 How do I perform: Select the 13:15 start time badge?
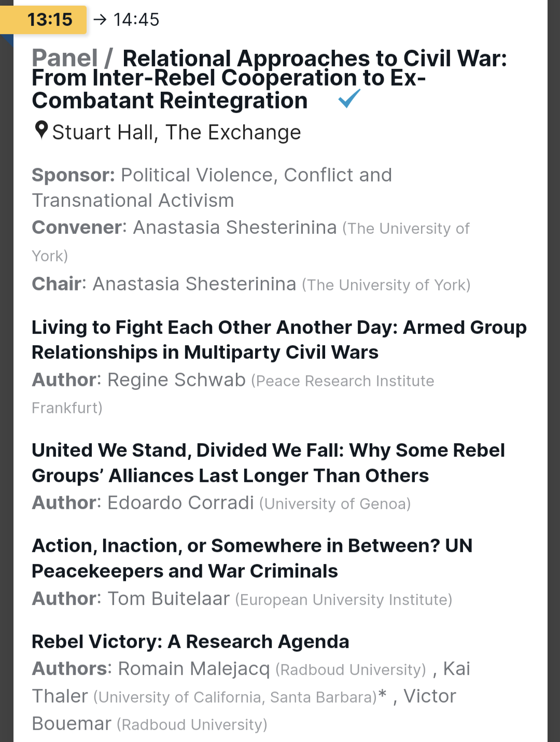tap(50, 20)
